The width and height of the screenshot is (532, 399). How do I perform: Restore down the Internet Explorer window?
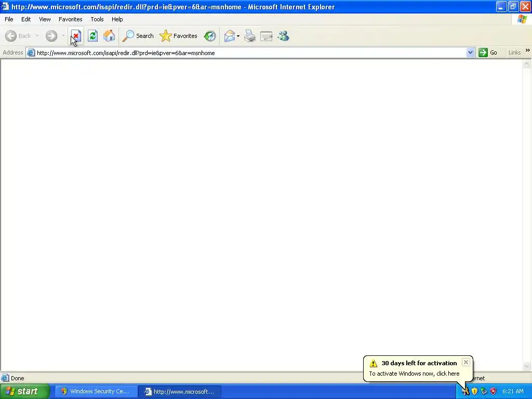(513, 6)
